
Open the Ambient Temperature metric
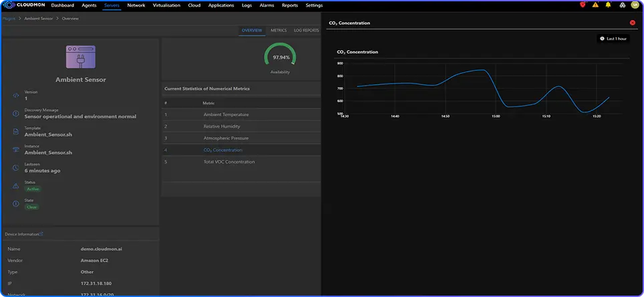click(x=226, y=114)
